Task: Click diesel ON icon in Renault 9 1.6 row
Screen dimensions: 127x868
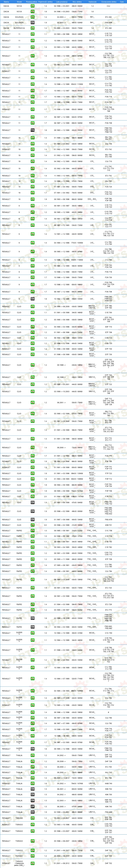Action: [33, 299]
